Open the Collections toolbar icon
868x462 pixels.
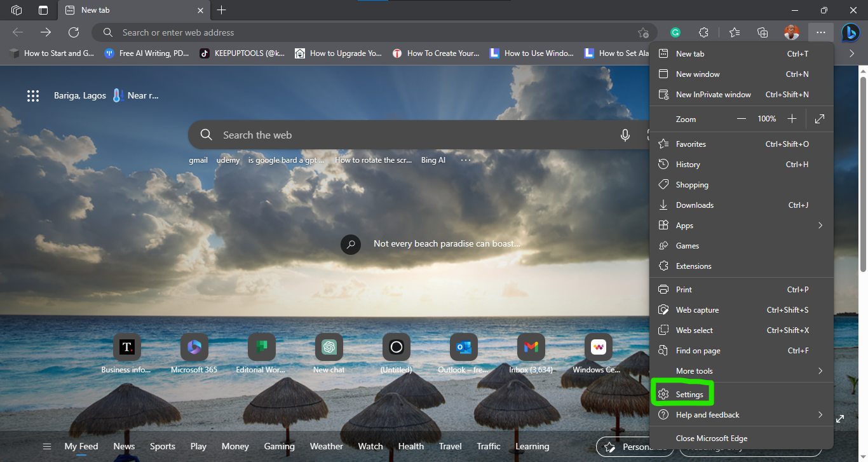pos(763,32)
